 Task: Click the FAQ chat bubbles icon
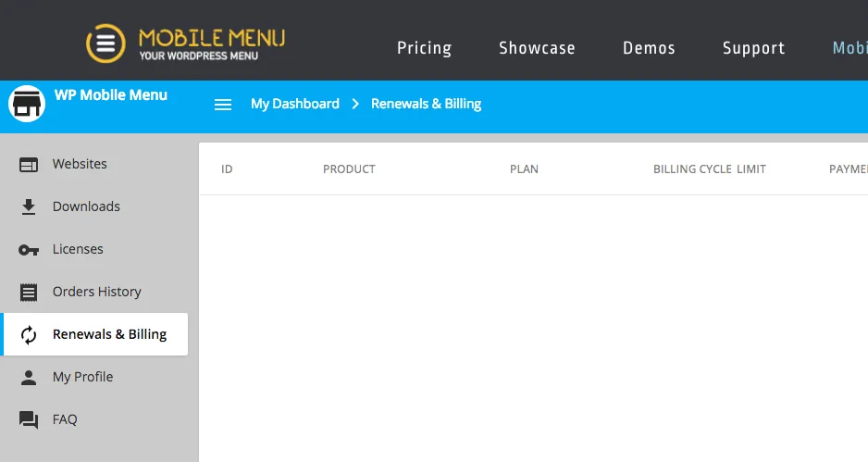[x=29, y=420]
